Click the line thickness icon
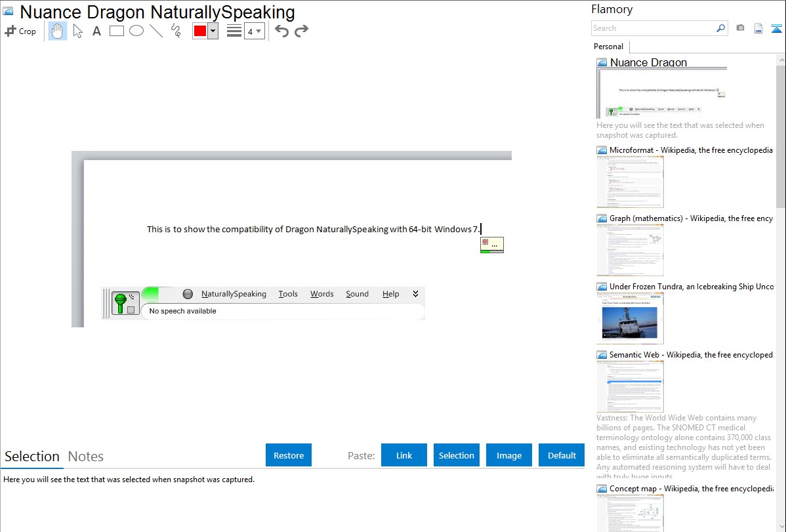Screen dimensions: 786x532 click(x=234, y=31)
